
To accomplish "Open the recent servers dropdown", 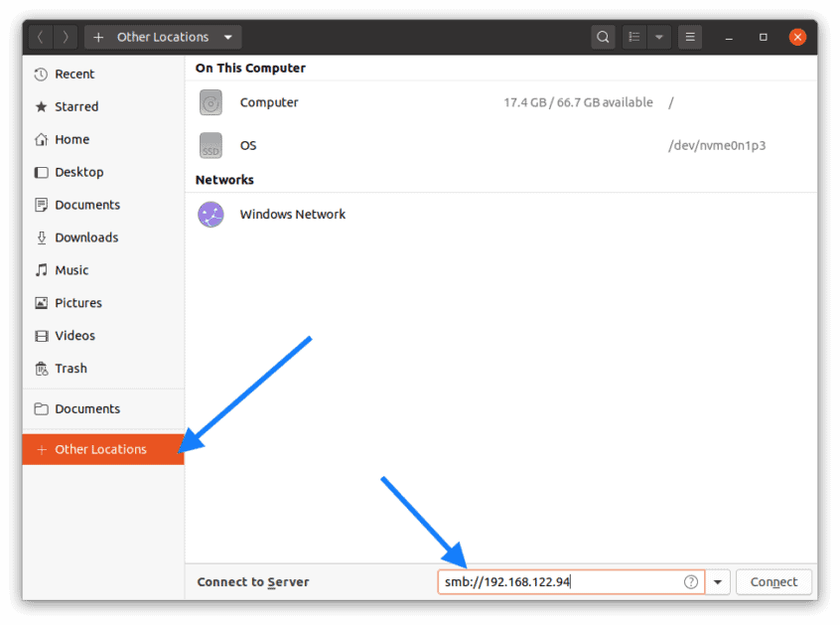I will [x=717, y=581].
